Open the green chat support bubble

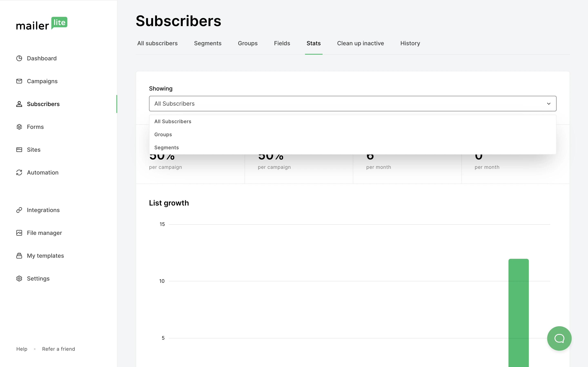559,338
